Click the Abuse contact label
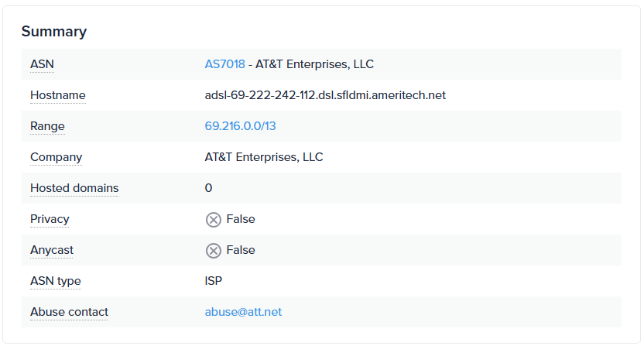This screenshot has width=644, height=346. pyautogui.click(x=69, y=312)
